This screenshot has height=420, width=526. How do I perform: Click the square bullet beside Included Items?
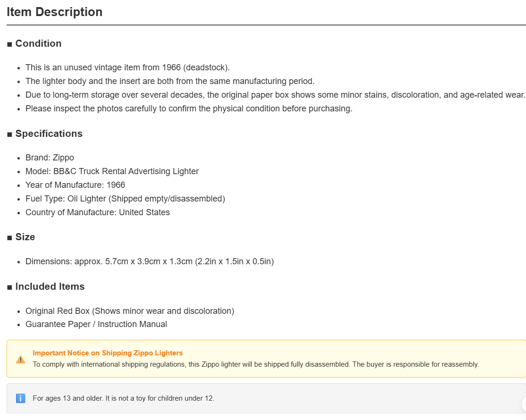click(9, 287)
